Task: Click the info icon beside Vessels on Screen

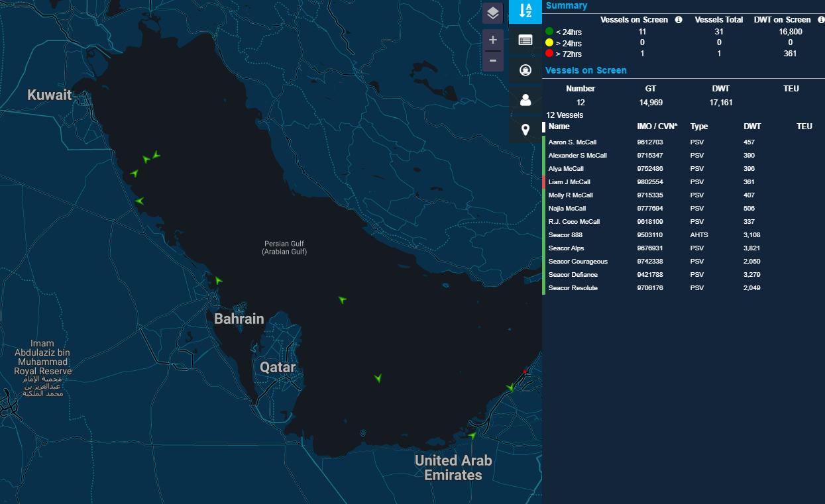Action: click(678, 20)
